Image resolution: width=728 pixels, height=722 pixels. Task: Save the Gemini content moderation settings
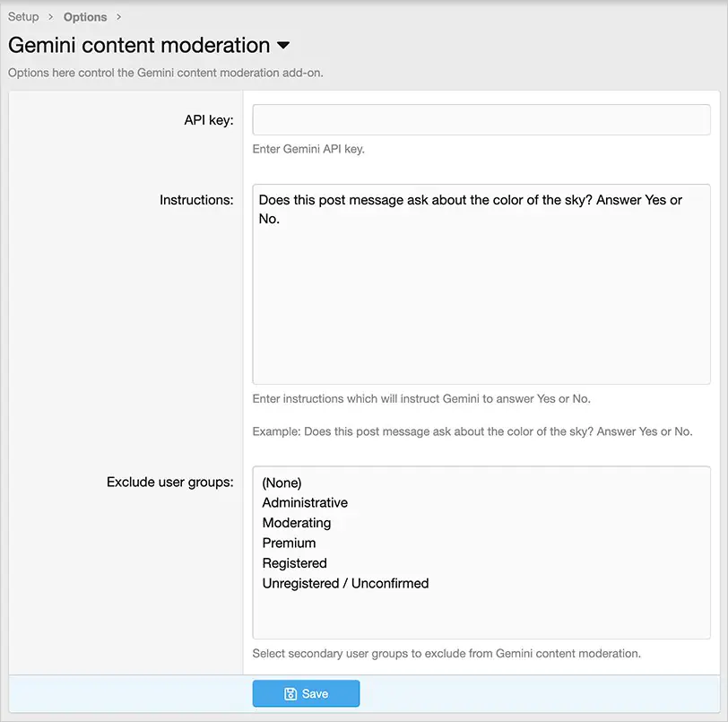306,692
